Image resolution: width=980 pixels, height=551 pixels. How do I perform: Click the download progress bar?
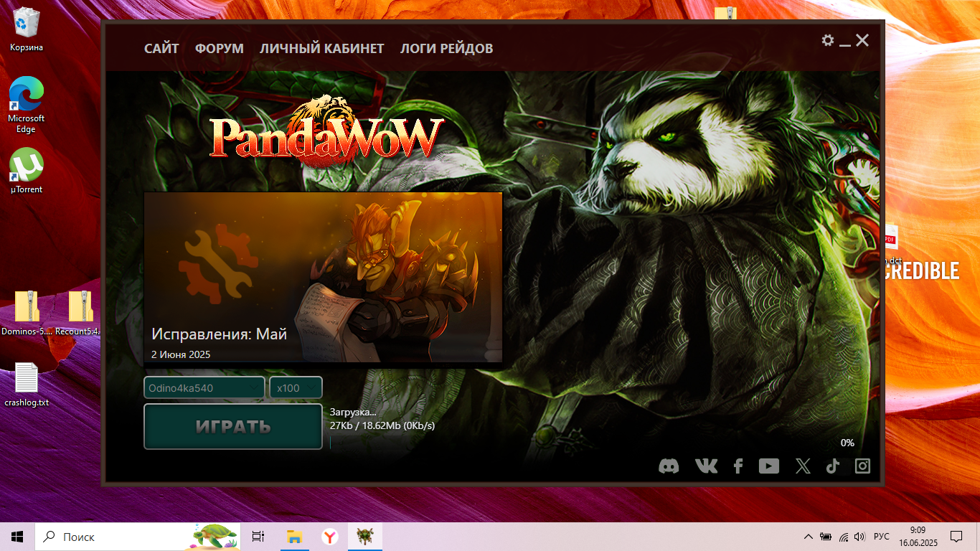tap(592, 443)
